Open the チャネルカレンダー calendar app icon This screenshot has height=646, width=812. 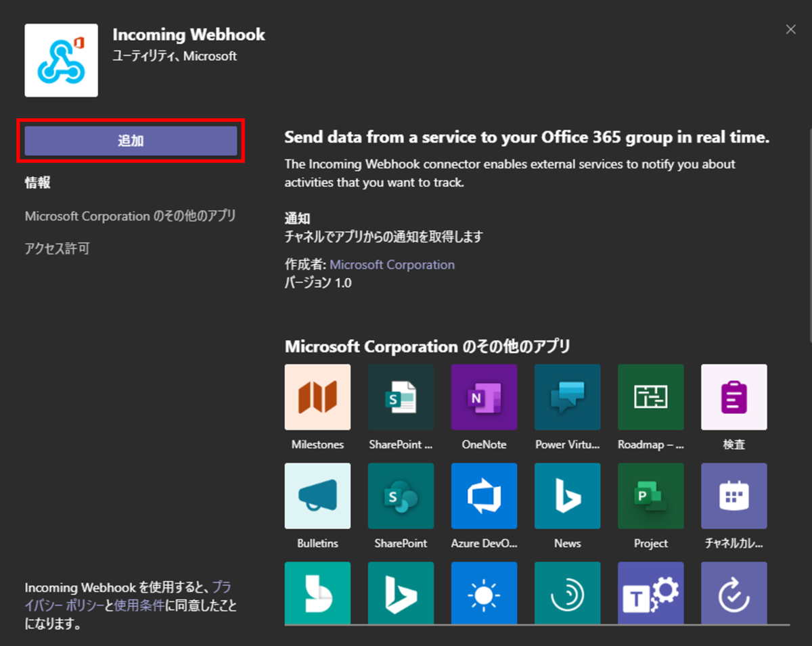[x=734, y=496]
